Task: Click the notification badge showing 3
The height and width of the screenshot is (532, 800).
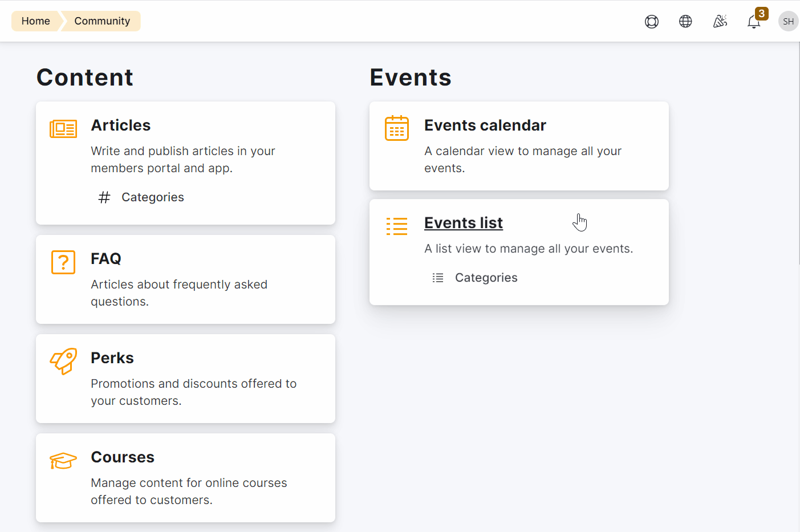Action: tap(762, 13)
